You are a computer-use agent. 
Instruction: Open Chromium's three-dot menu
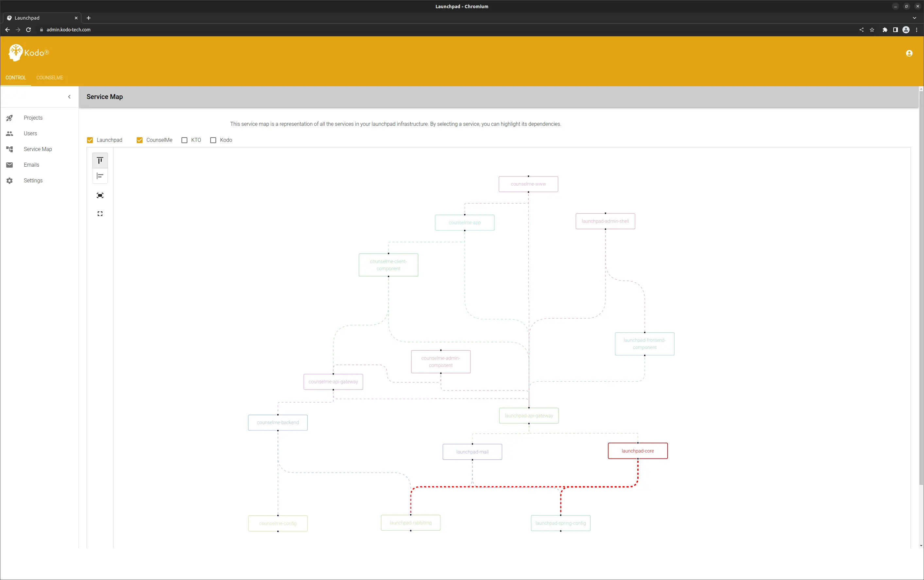[x=917, y=29]
